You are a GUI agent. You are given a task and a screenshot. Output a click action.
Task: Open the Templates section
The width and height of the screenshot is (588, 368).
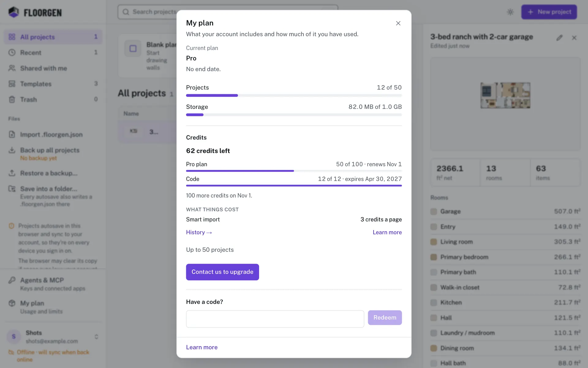click(x=53, y=84)
